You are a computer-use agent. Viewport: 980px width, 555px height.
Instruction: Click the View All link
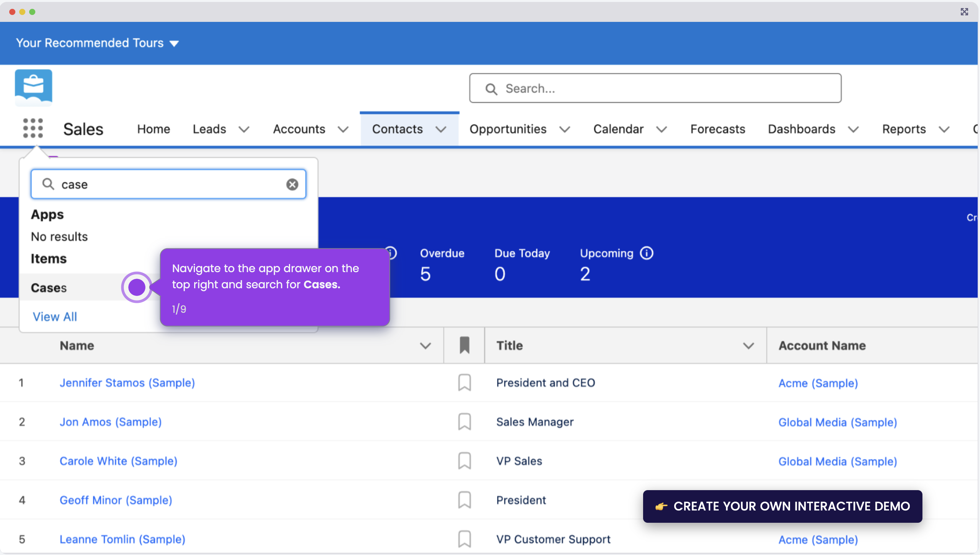(x=54, y=316)
